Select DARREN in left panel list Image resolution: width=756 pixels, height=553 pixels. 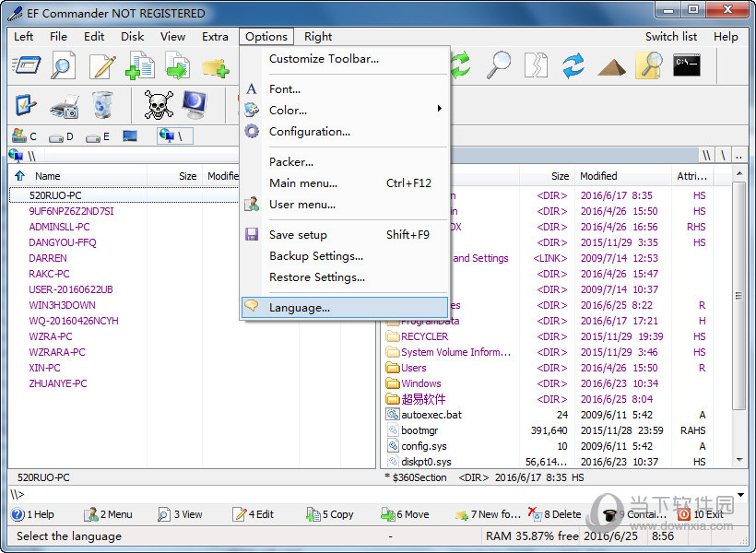(48, 258)
